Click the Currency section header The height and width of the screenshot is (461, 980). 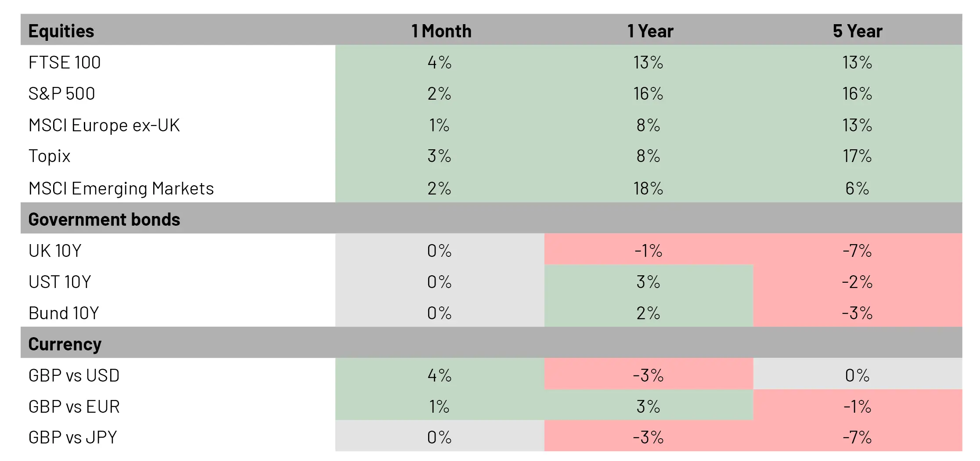pyautogui.click(x=65, y=344)
